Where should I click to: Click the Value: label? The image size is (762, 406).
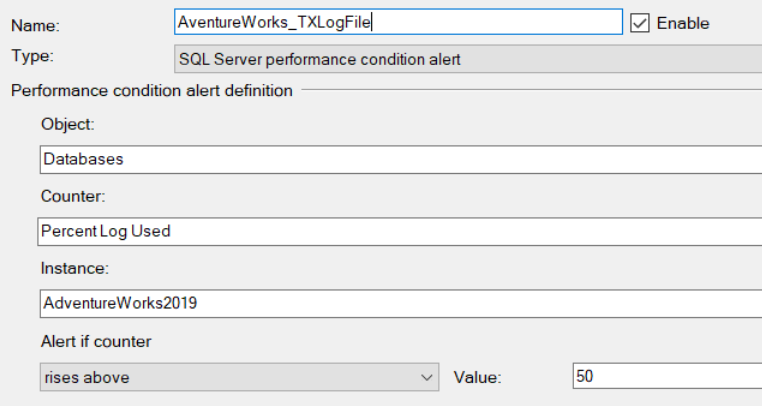pyautogui.click(x=477, y=377)
